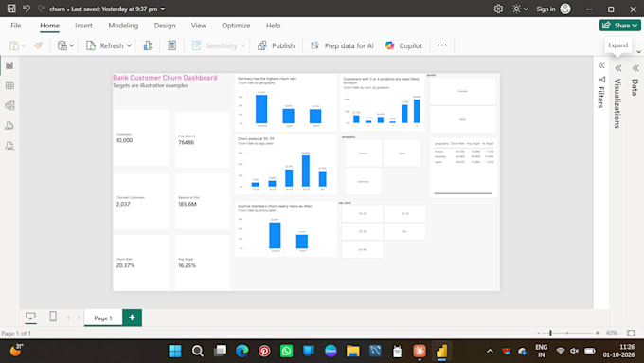
Task: Select the Male tile in the gender slicer
Action: tap(463, 119)
